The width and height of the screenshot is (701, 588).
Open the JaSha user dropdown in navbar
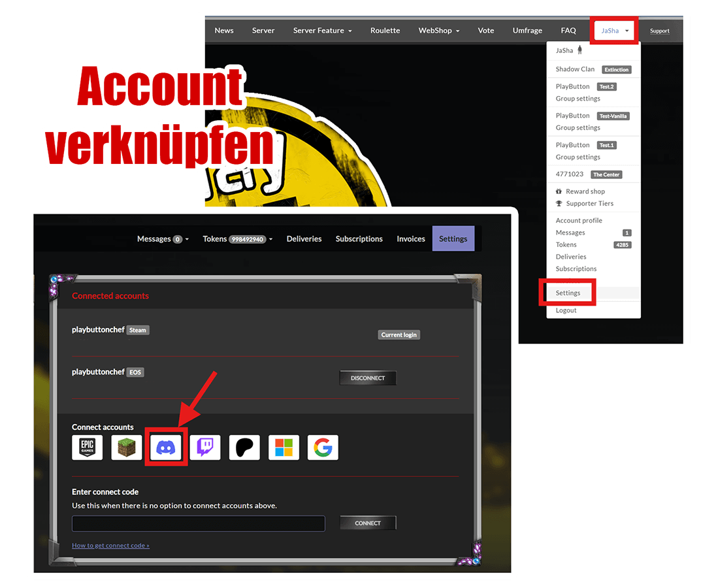click(615, 31)
